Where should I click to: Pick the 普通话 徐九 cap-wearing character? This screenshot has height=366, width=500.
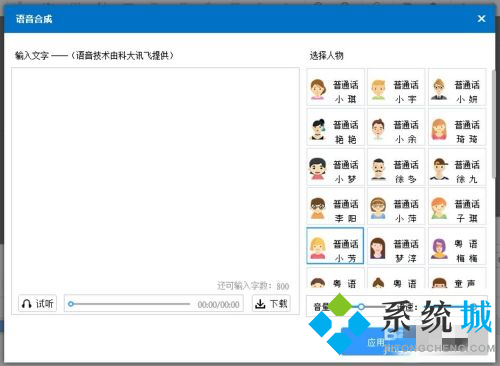[x=457, y=167]
